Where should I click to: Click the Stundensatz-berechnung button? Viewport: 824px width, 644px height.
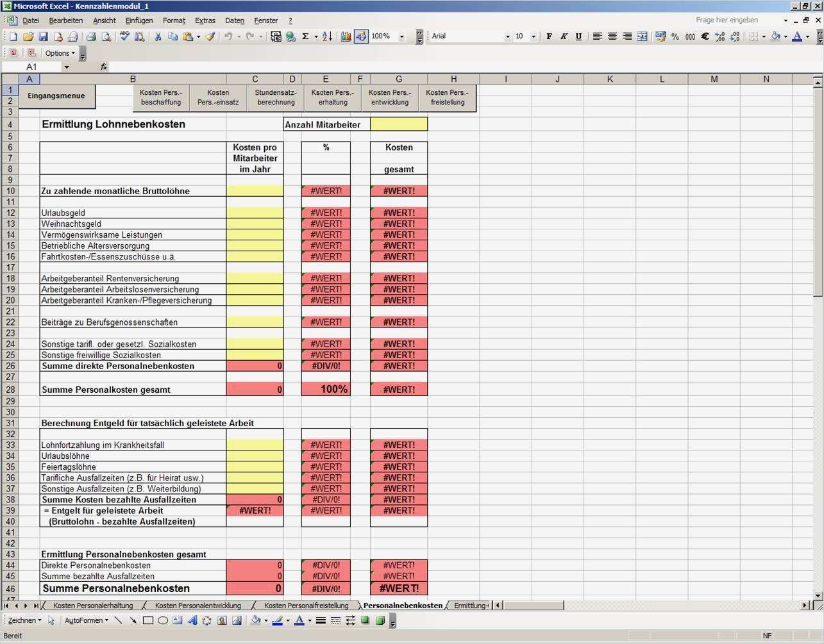click(276, 97)
